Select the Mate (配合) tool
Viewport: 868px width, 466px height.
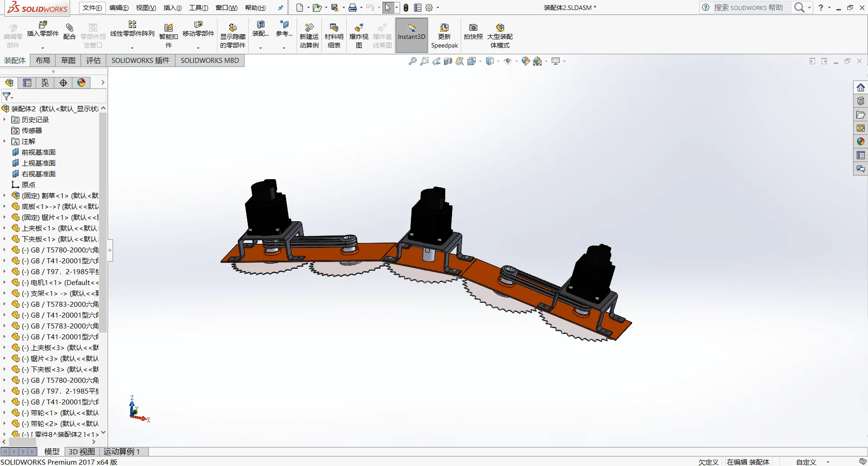point(69,31)
